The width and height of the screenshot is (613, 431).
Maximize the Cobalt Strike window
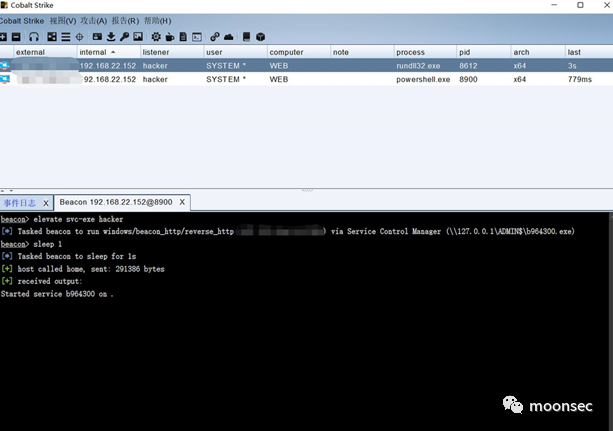pyautogui.click(x=580, y=5)
